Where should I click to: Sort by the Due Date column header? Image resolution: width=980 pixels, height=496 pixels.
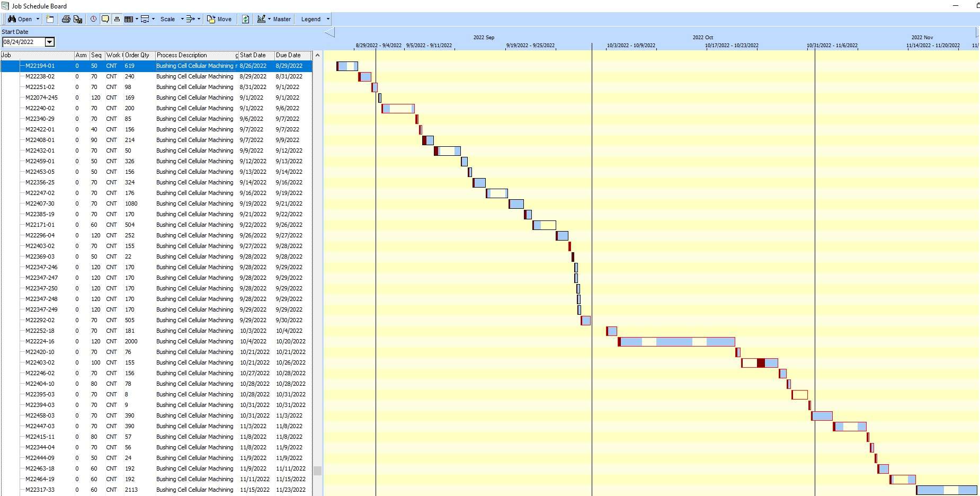[x=288, y=55]
